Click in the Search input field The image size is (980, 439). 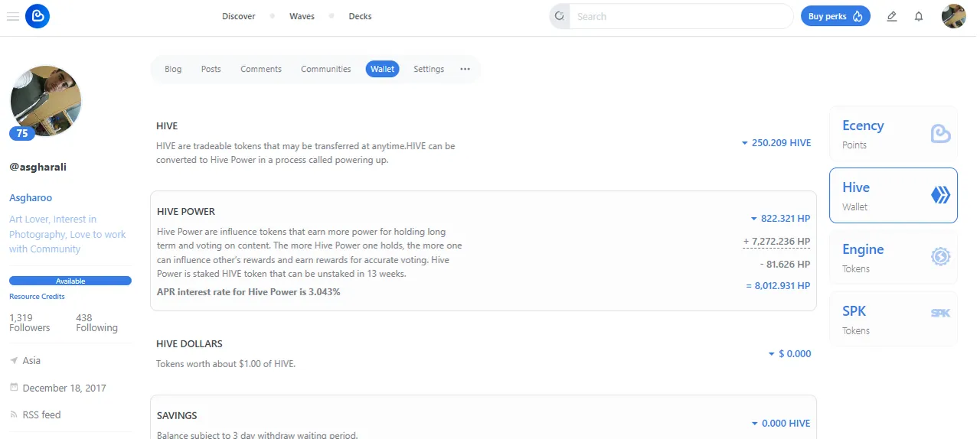681,16
